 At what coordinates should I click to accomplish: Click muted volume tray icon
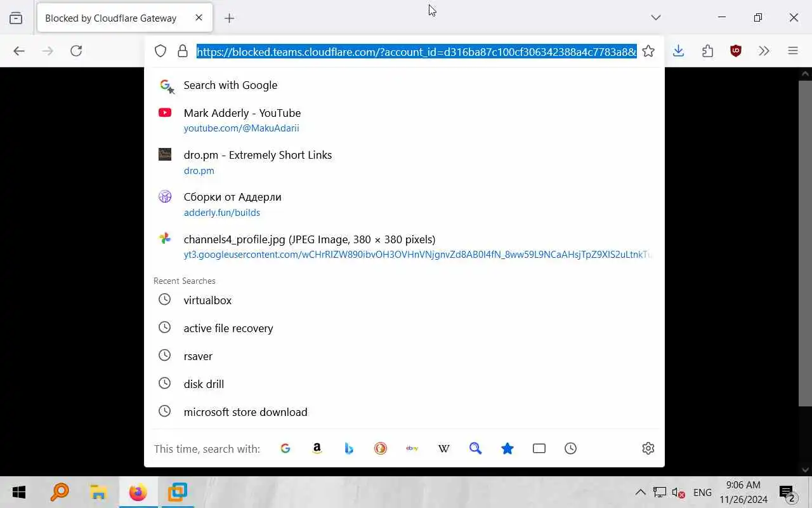tap(678, 492)
